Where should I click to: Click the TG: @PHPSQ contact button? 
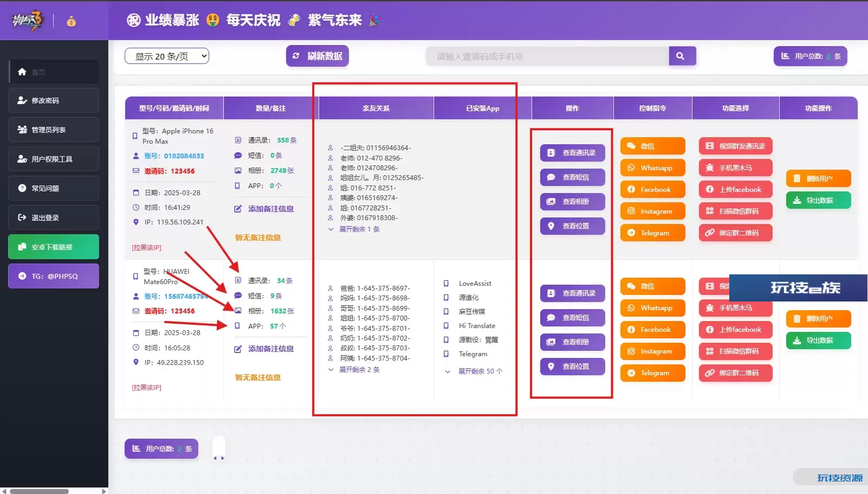pos(54,276)
